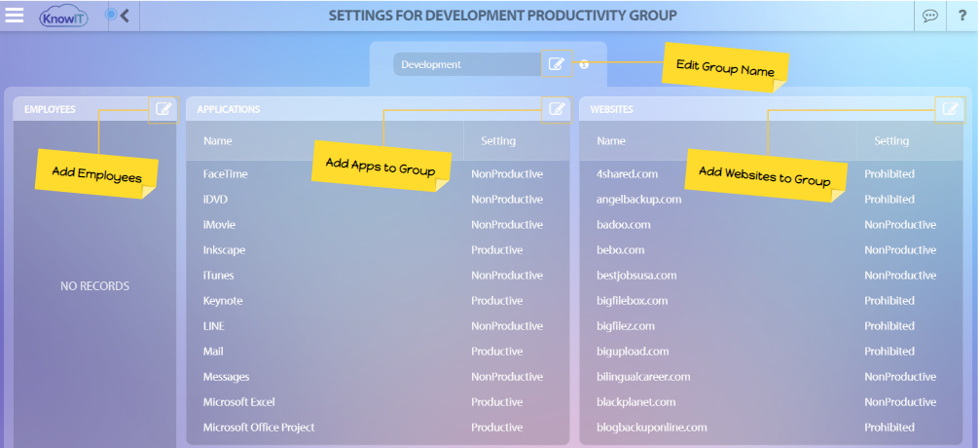
Task: Click the Development group name field
Action: [x=467, y=64]
